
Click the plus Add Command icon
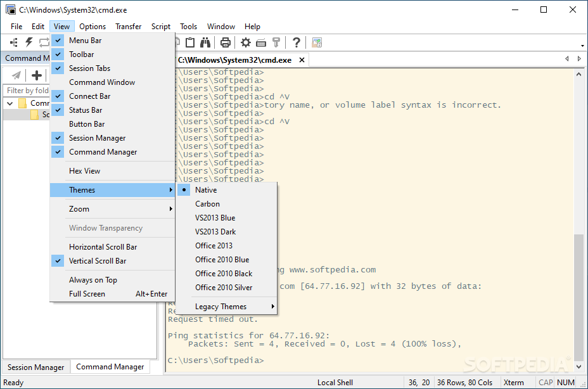[x=36, y=75]
